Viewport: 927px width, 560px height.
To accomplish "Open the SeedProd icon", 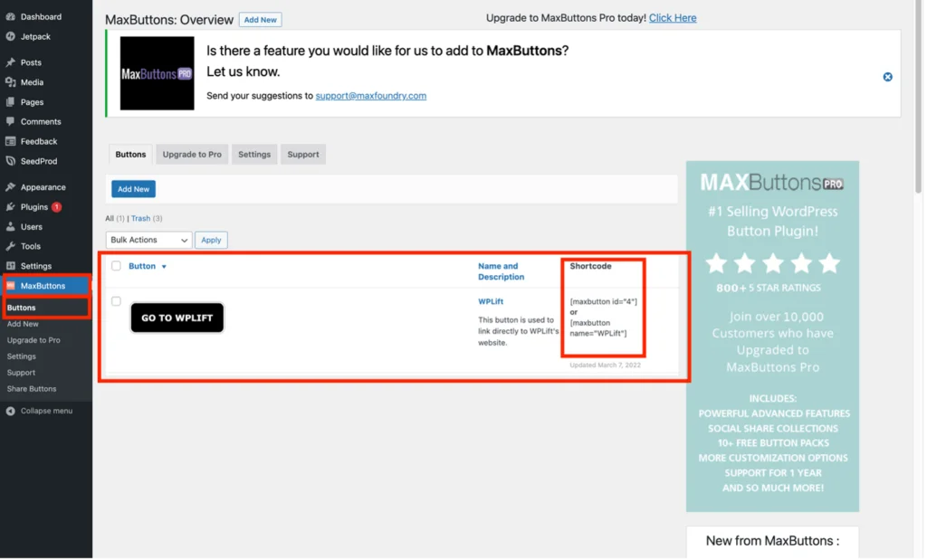I will [11, 161].
